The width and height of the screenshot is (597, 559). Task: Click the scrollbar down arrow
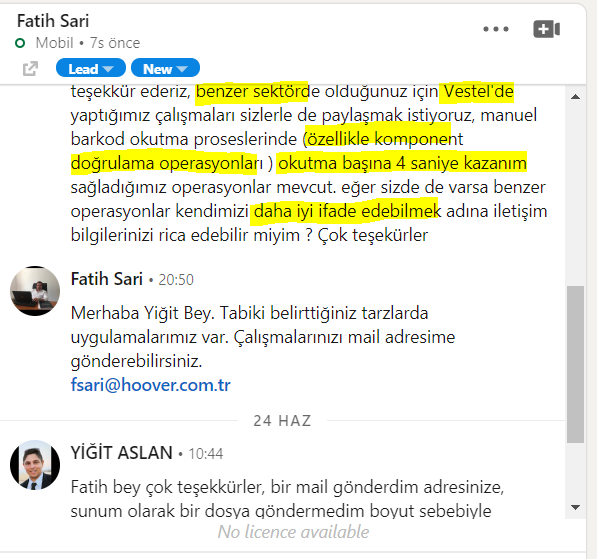click(x=575, y=507)
